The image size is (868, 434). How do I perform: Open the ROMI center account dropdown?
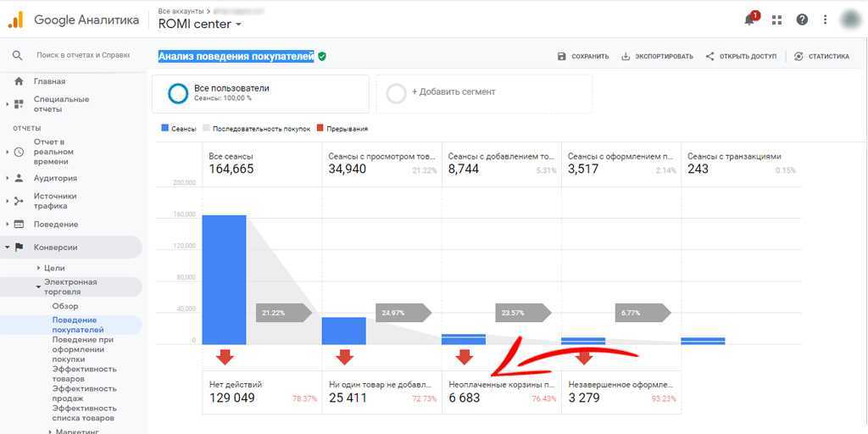coord(200,25)
